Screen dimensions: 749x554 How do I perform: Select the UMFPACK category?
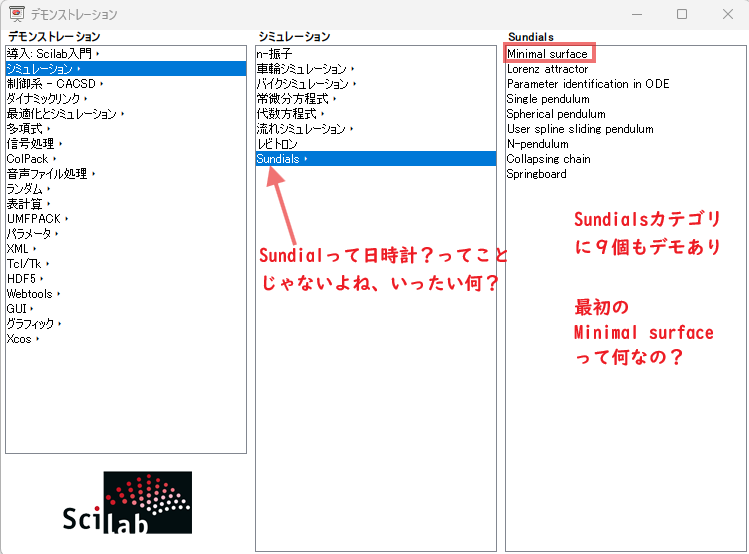126,219
